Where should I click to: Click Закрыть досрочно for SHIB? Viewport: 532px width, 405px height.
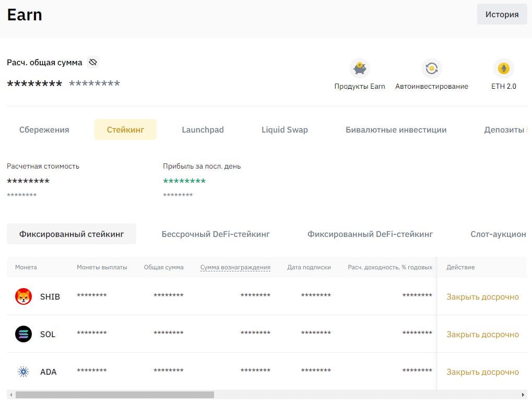(x=482, y=297)
